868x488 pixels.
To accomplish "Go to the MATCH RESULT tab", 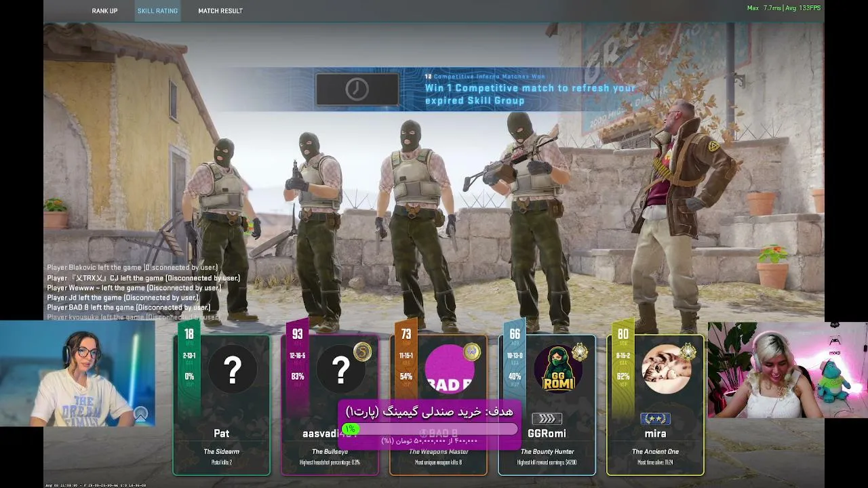I will (220, 11).
